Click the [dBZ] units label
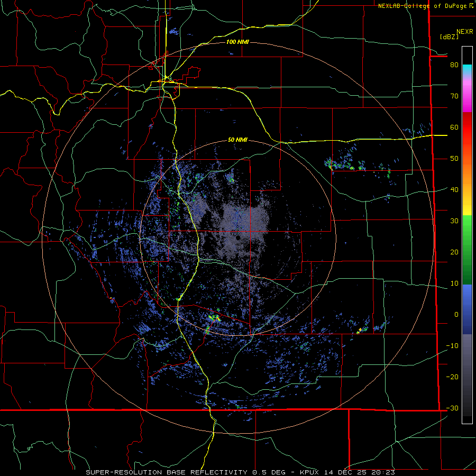476x476 pixels. click(x=449, y=36)
